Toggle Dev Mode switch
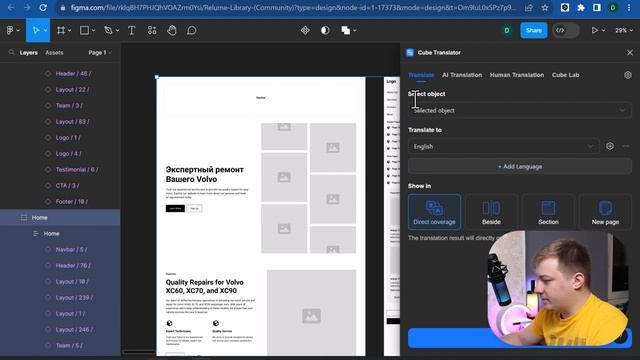This screenshot has width=640, height=360. [566, 30]
